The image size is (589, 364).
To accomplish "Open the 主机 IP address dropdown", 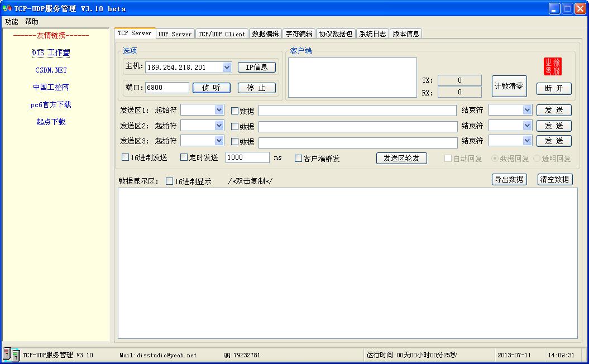I will tap(227, 67).
